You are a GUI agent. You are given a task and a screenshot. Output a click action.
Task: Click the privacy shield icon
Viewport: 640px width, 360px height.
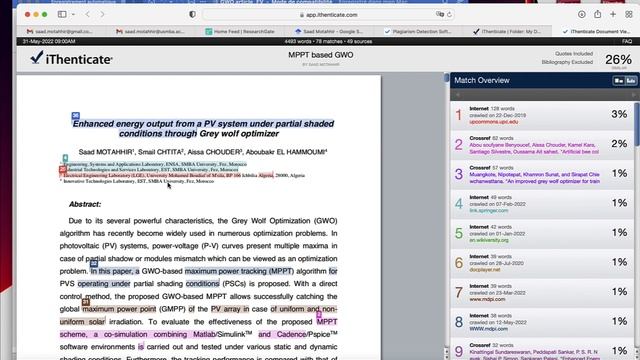click(192, 14)
